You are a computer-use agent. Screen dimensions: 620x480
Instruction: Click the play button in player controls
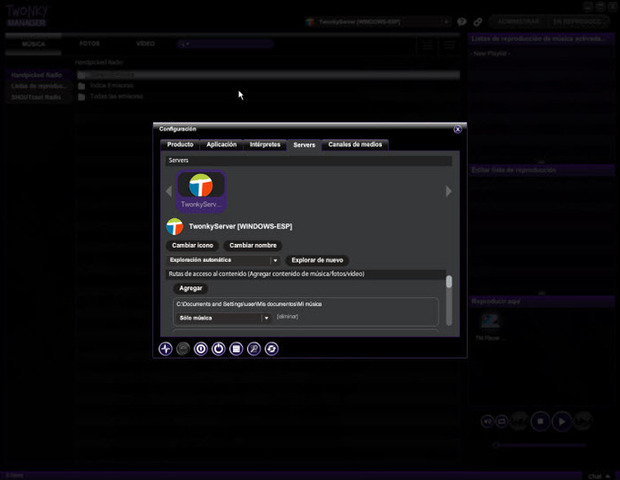tap(561, 422)
